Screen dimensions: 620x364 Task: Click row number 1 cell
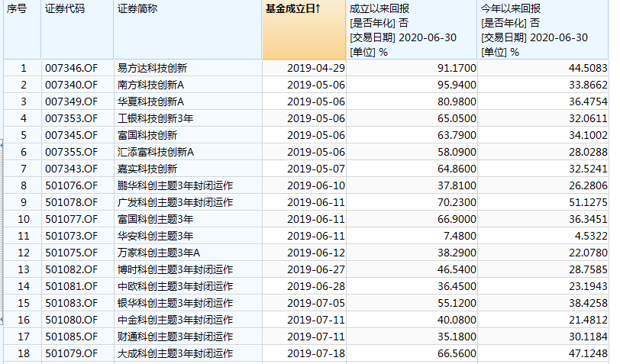coord(24,68)
